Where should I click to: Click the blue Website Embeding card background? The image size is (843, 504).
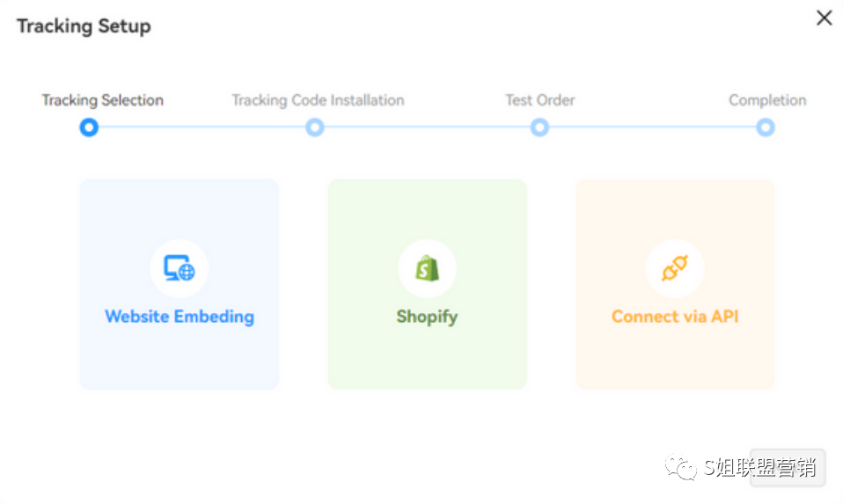(179, 354)
